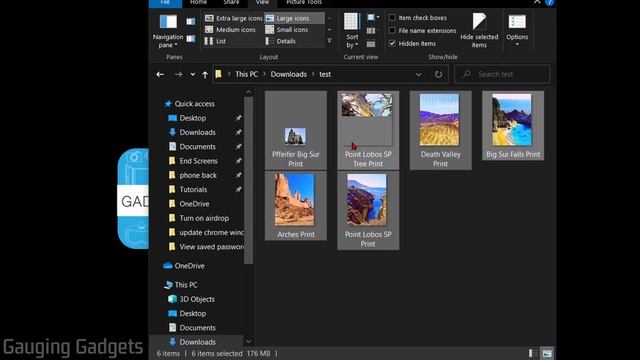
Task: Click navigation pane scroll down arrow
Action: [249, 341]
